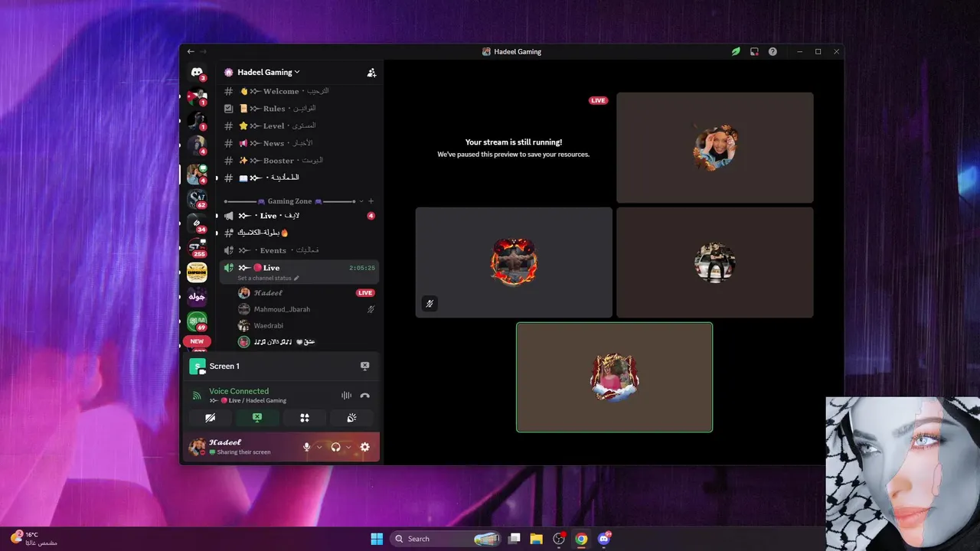The image size is (980, 551).
Task: Turn on camera button
Action: [x=210, y=418]
